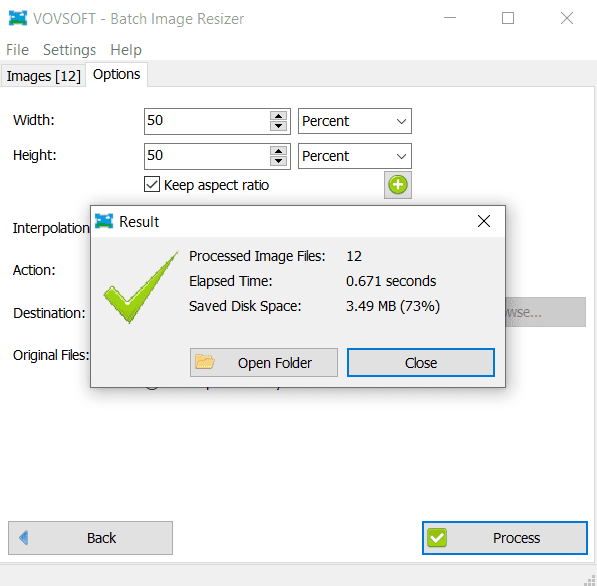
Task: Click the Open Folder button
Action: point(264,362)
